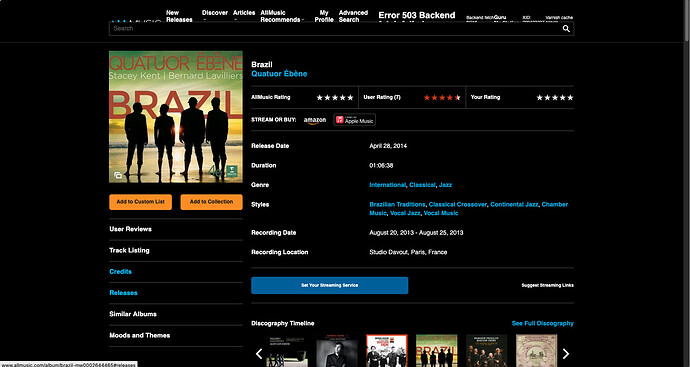Select the Releases tab
Viewport: 690px width, 367px height.
pyautogui.click(x=123, y=293)
